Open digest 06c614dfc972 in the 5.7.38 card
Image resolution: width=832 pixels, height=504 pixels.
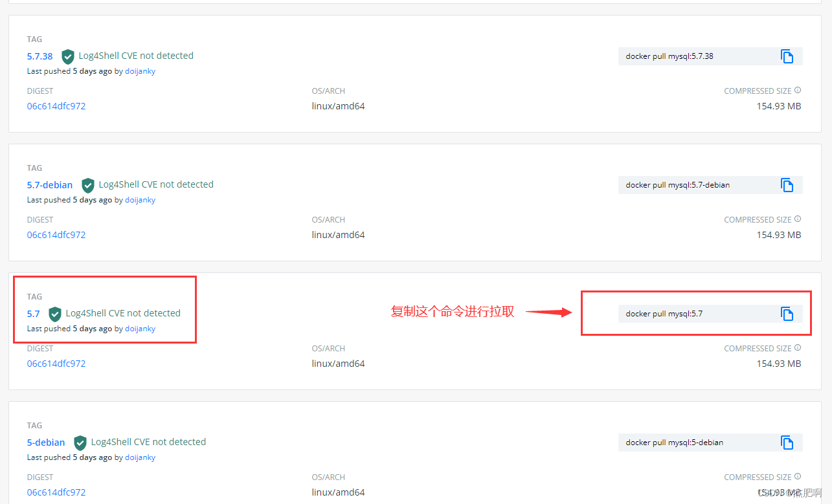pyautogui.click(x=56, y=106)
